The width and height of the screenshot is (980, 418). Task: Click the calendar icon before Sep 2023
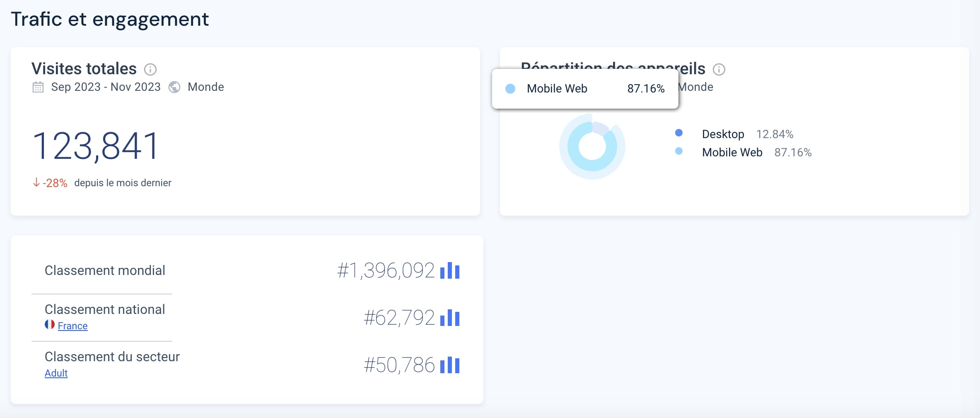pos(38,87)
